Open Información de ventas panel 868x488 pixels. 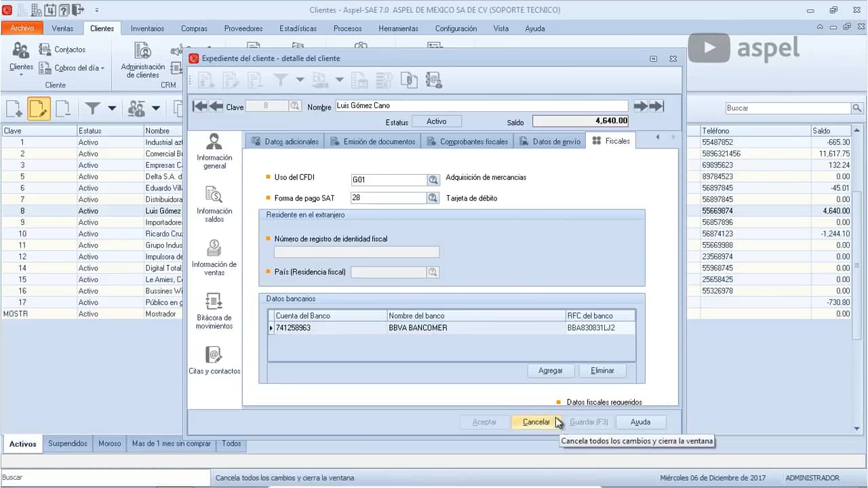pos(214,258)
